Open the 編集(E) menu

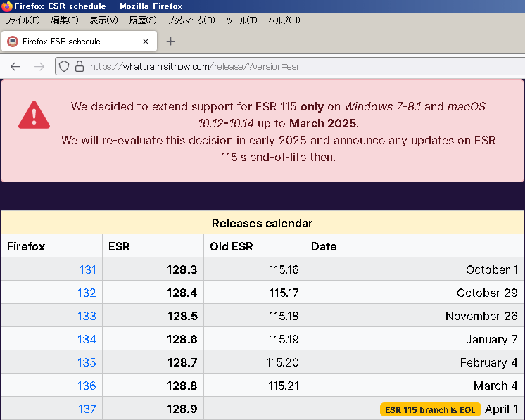65,20
